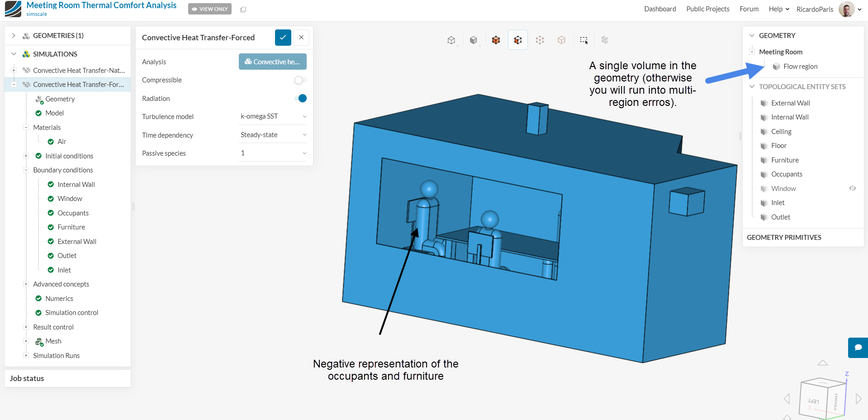Open the Help menu

click(779, 9)
